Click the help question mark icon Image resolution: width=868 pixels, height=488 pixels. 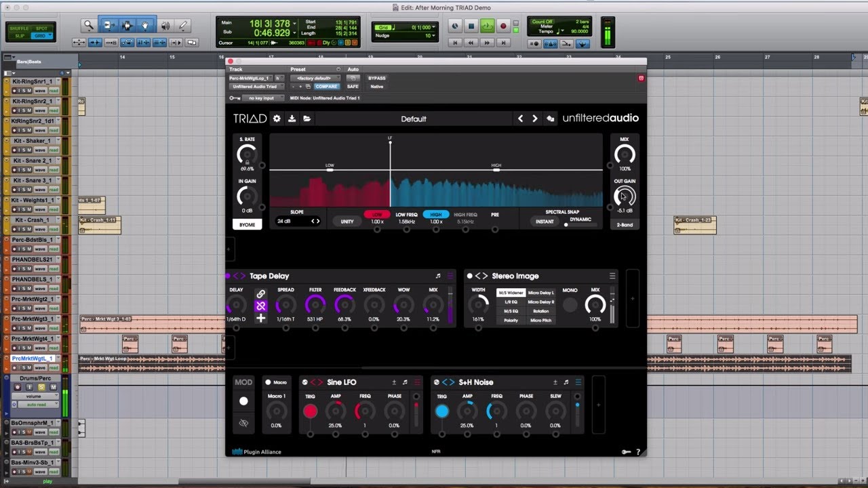(x=638, y=452)
